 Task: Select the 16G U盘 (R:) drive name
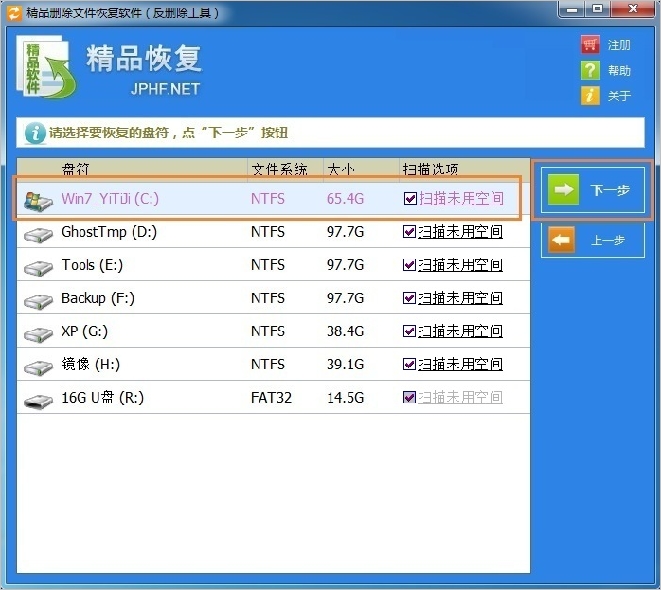tap(102, 397)
